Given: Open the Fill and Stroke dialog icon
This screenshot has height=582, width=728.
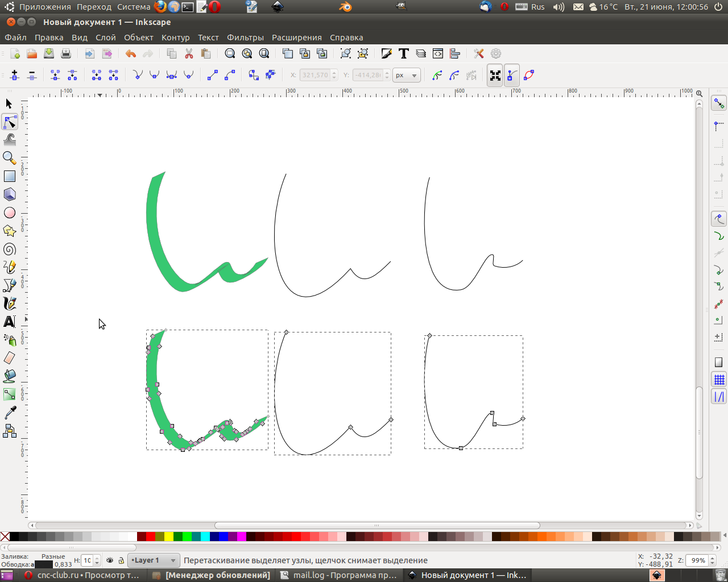Looking at the screenshot, I should point(387,53).
